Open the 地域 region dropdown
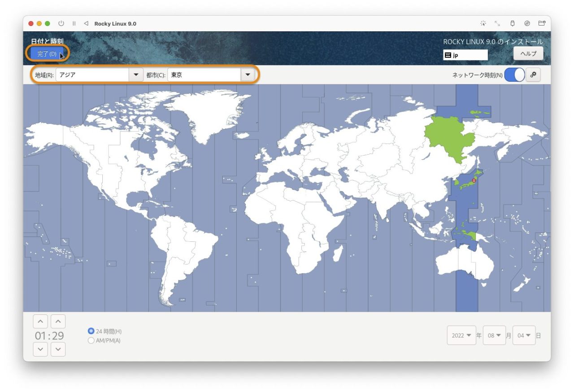Image resolution: width=574 pixels, height=392 pixels. 136,75
